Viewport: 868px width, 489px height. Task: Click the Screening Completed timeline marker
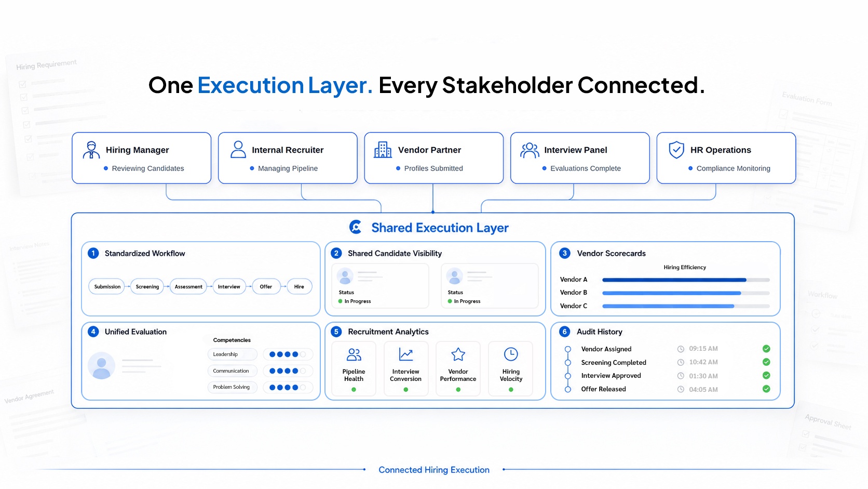pos(568,362)
